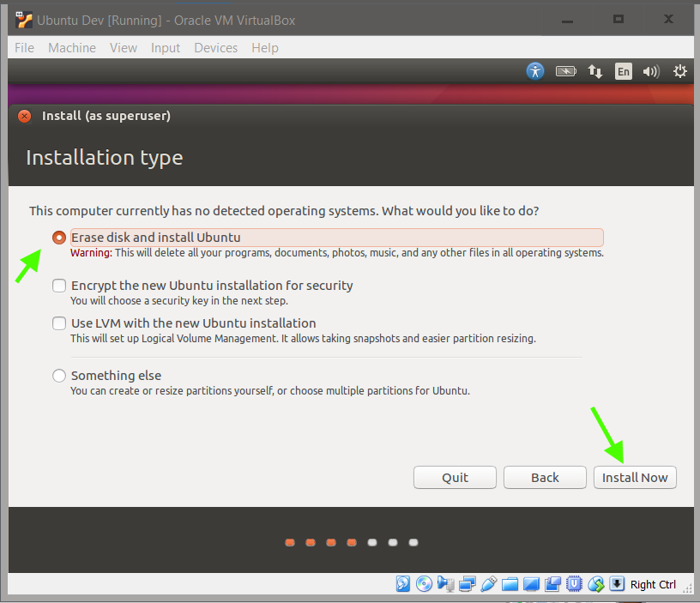Open the View menu
700x603 pixels.
124,48
